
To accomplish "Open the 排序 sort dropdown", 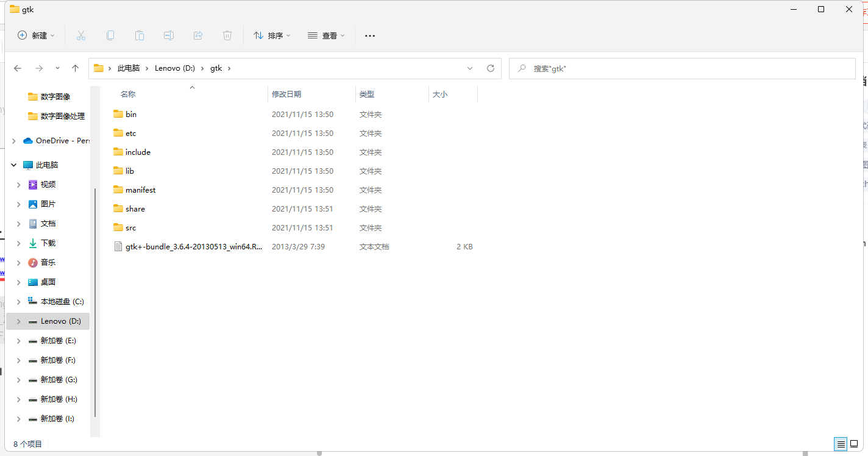I will (x=272, y=35).
